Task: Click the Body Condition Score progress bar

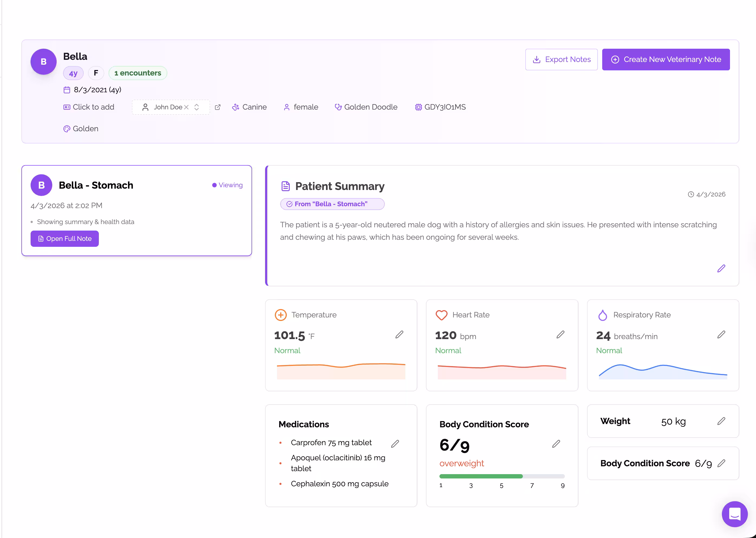Action: coord(501,476)
